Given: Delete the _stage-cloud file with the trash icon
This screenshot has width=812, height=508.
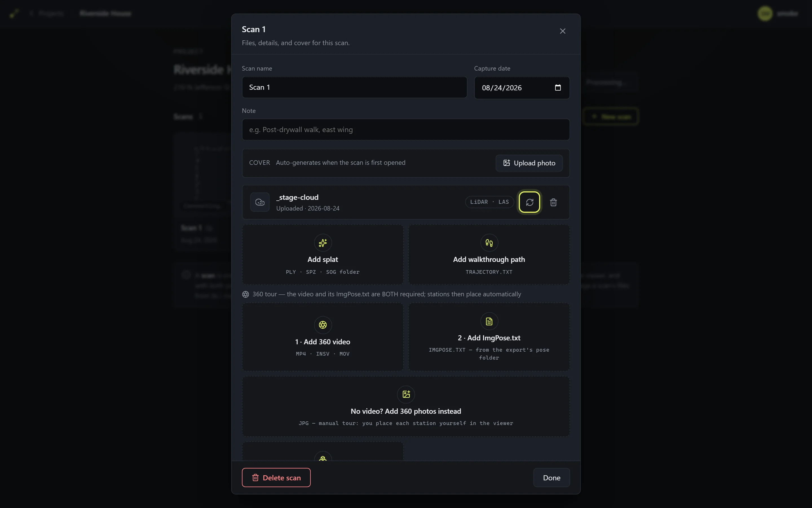Looking at the screenshot, I should [x=553, y=202].
